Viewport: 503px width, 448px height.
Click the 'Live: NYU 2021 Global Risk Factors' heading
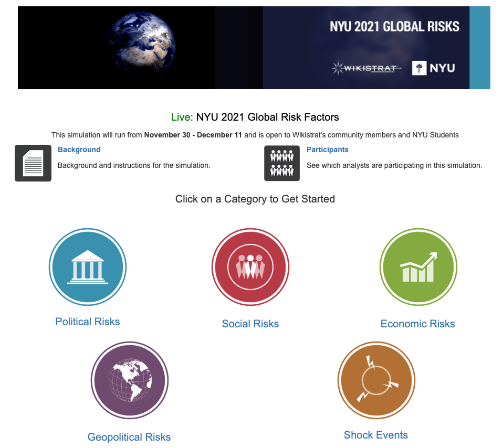(255, 118)
